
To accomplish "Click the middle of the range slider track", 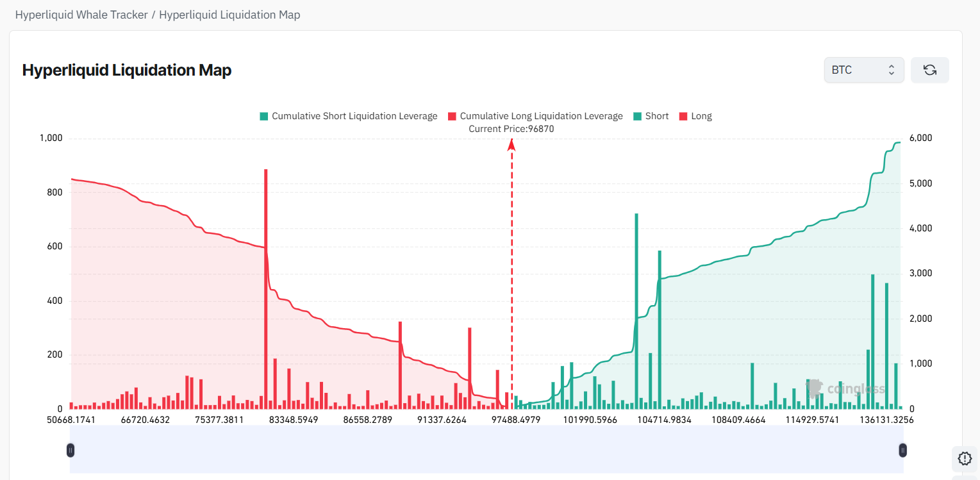I will (x=486, y=450).
